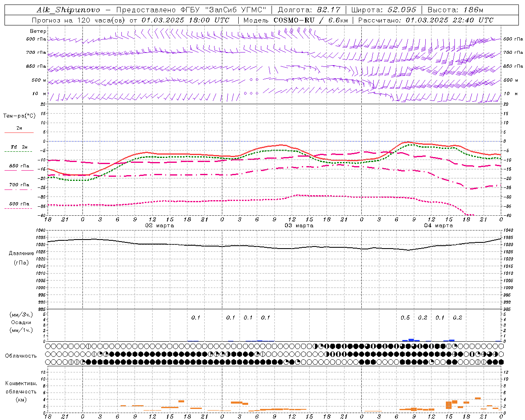The height and width of the screenshot is (420, 525).
Task: Click the right 500 м wind level label
Action: pos(511,80)
